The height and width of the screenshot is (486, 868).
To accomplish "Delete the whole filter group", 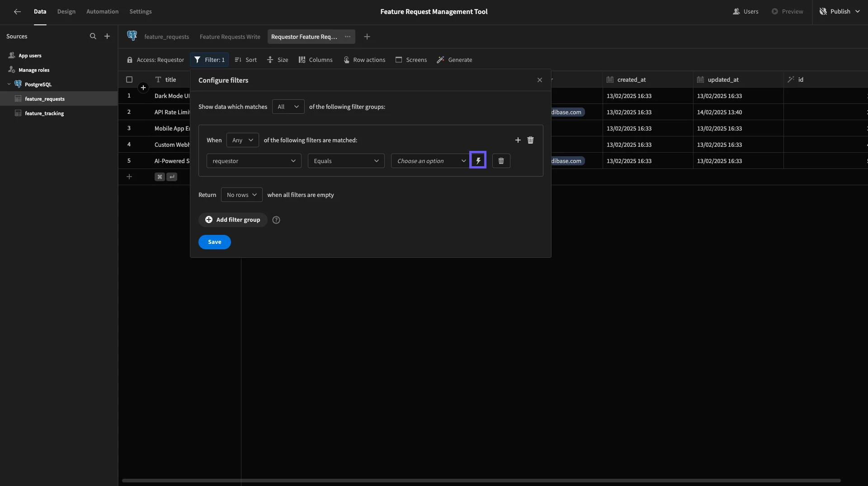I will [530, 140].
